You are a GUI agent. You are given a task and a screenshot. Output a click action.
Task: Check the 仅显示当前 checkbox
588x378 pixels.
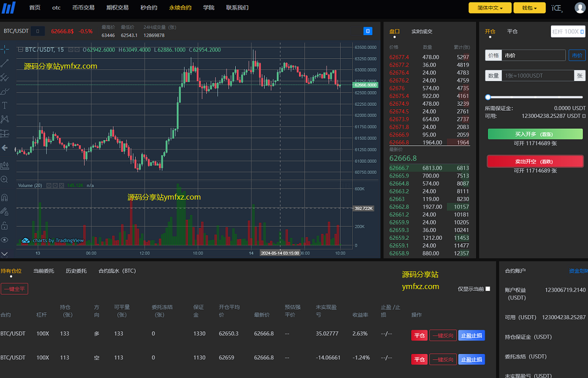coord(488,289)
